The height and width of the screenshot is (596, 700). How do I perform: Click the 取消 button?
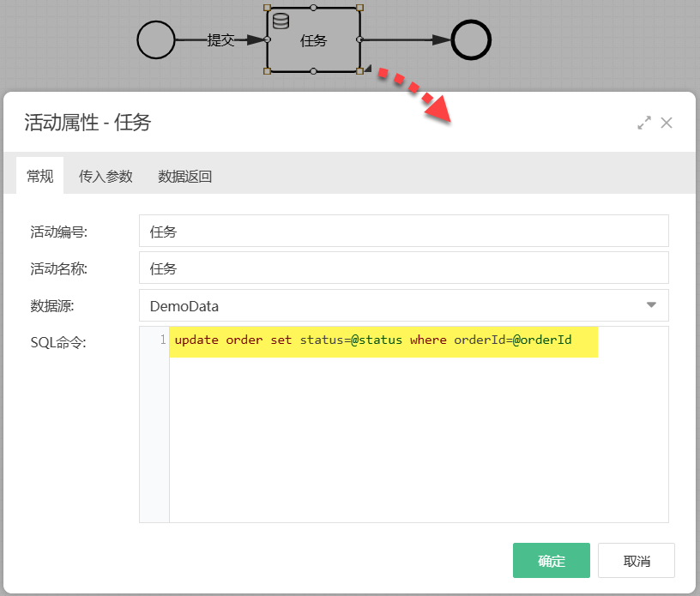pyautogui.click(x=636, y=560)
